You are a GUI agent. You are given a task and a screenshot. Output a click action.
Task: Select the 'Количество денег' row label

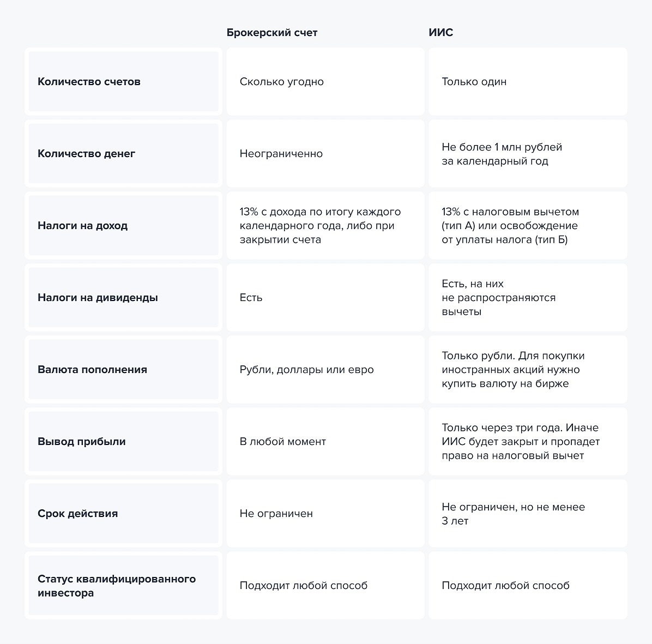point(123,154)
